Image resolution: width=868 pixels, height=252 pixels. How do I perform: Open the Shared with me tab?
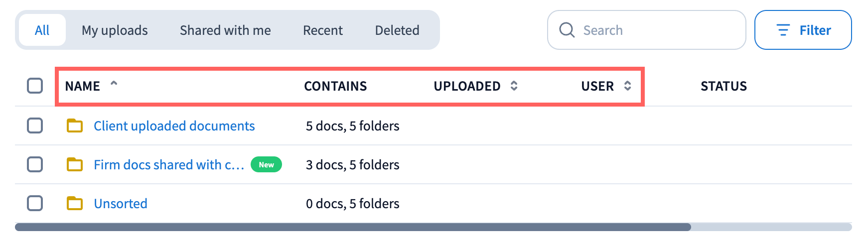point(225,30)
